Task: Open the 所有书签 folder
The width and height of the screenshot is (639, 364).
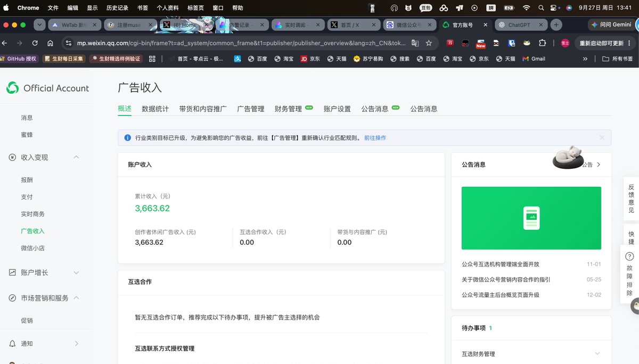Action: click(618, 59)
